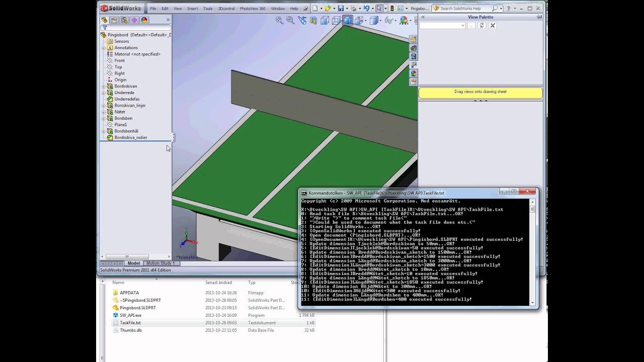
Task: Select the shaded with edges display style
Action: tap(347, 20)
